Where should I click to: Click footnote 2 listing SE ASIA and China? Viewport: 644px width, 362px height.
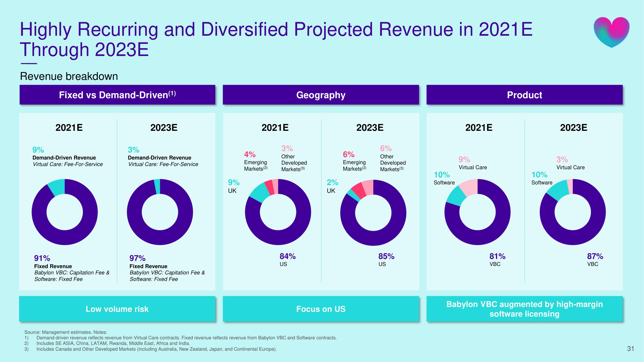point(107,343)
